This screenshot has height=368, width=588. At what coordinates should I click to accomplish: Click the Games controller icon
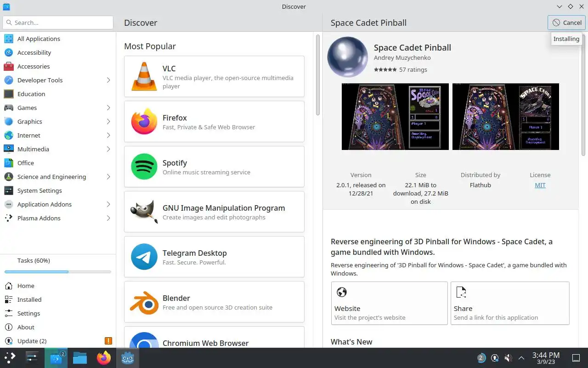click(9, 108)
